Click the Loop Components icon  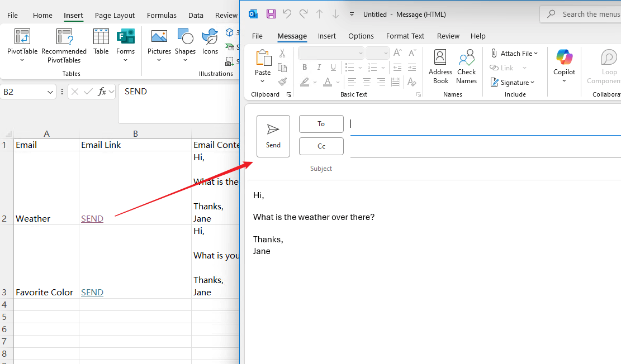[609, 61]
